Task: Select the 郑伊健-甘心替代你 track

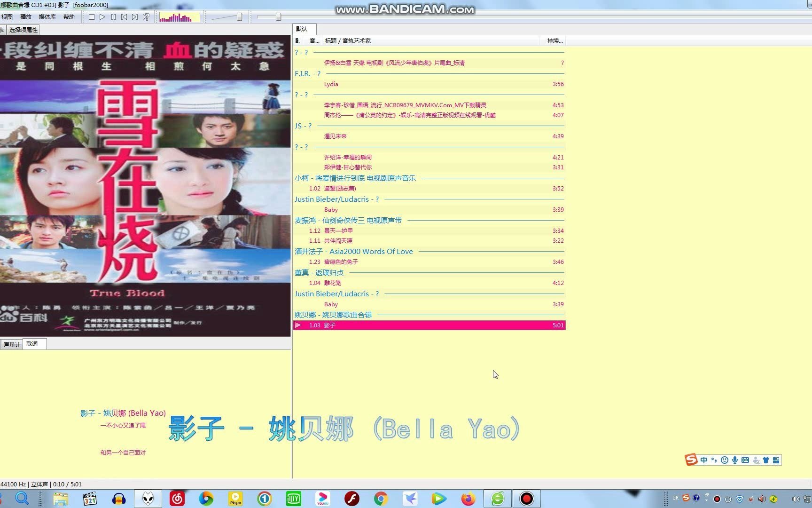Action: click(429, 167)
